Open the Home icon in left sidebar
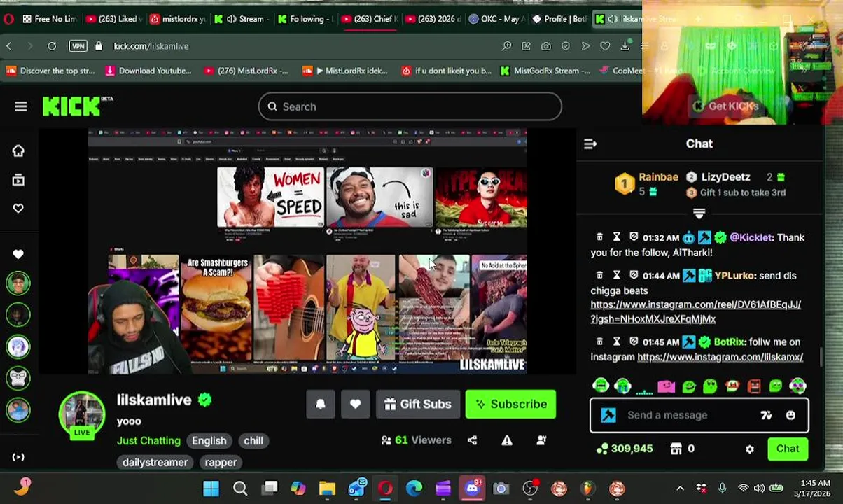Viewport: 843px width, 504px height. 18,151
